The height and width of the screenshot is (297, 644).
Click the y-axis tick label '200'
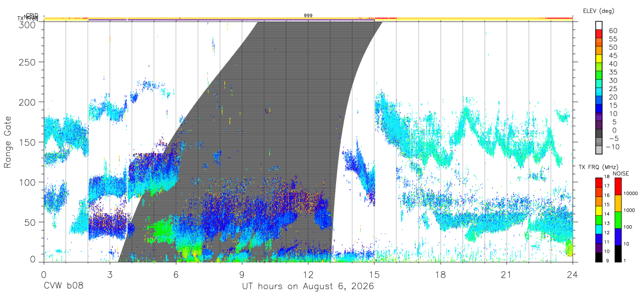click(x=27, y=102)
